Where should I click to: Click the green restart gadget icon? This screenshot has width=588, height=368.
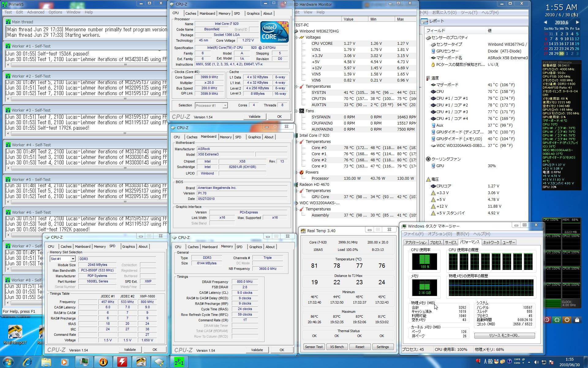click(x=557, y=320)
